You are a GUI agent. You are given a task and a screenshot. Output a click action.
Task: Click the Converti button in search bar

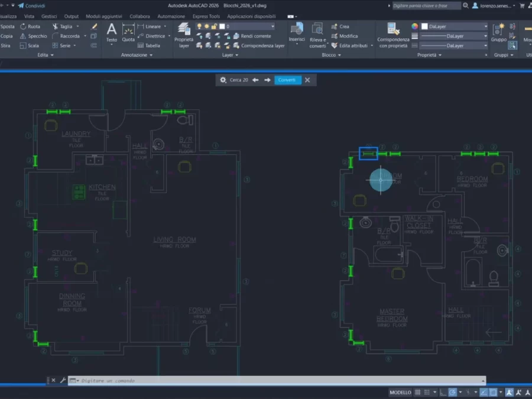coord(287,80)
